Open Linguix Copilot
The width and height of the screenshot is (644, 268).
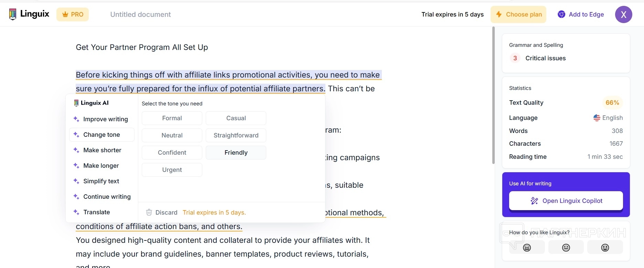(x=566, y=201)
